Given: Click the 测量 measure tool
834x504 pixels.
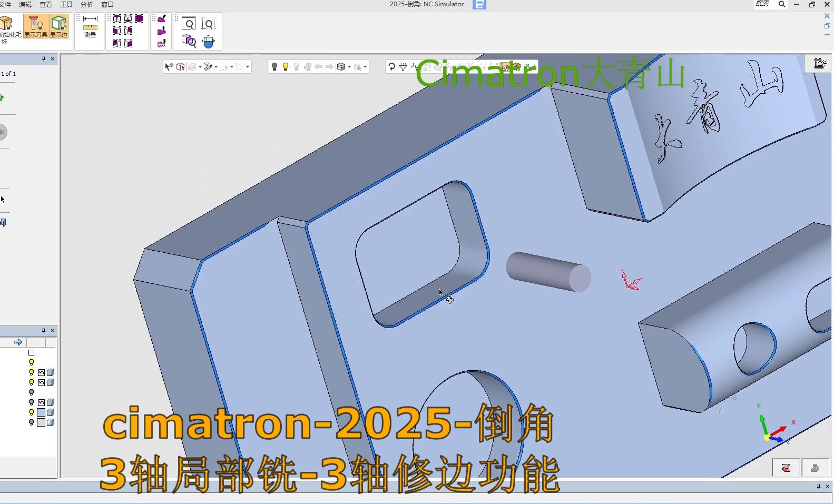Looking at the screenshot, I should 90,27.
